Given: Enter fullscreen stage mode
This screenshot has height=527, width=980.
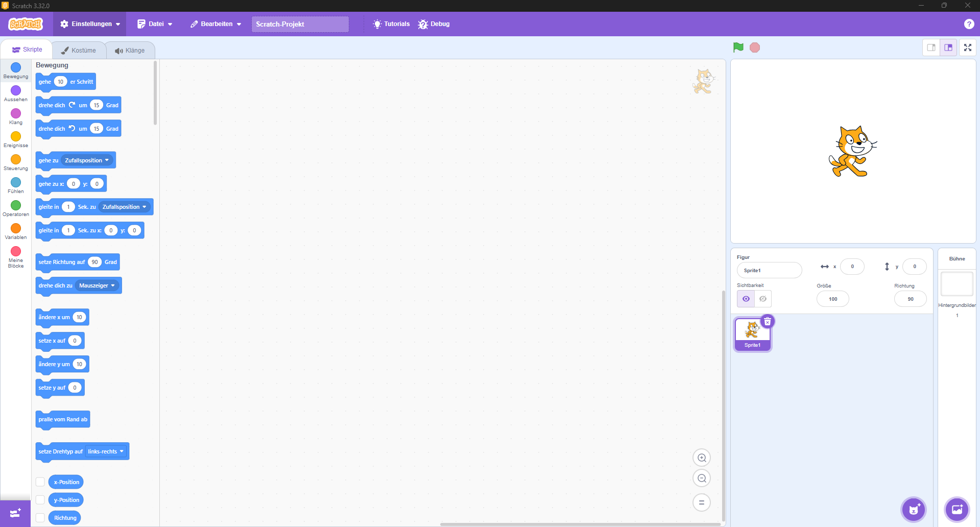Looking at the screenshot, I should 968,47.
